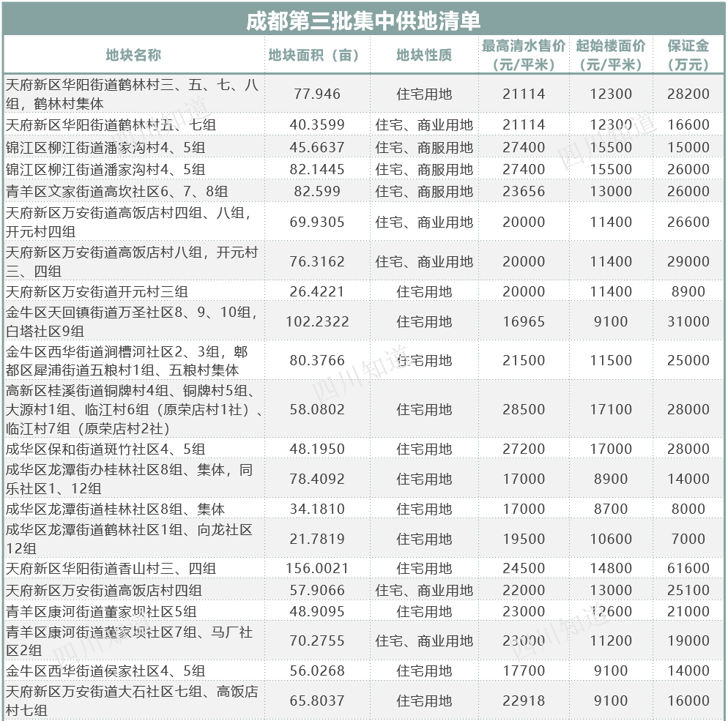Screen dimensions: 728x721
Task: Select the 青羊区康河街道董家坝社区5组 cell
Action: [x=101, y=611]
